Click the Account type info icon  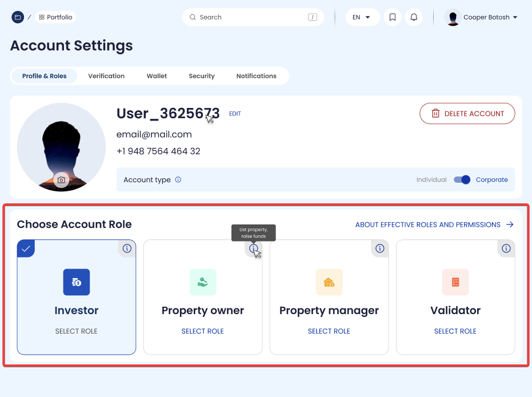point(178,179)
